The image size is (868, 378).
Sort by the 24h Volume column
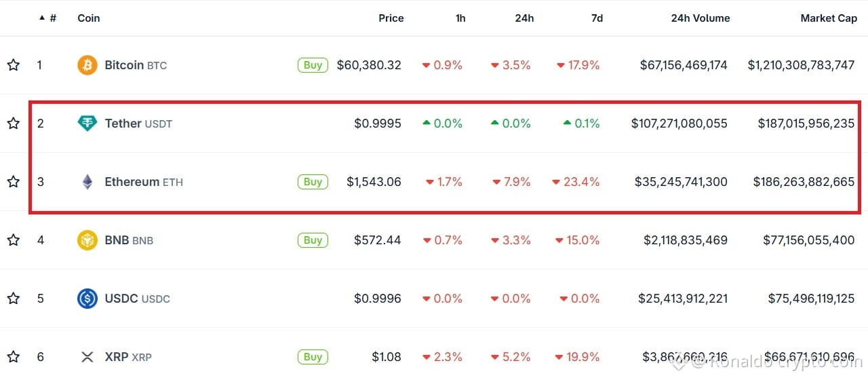701,18
